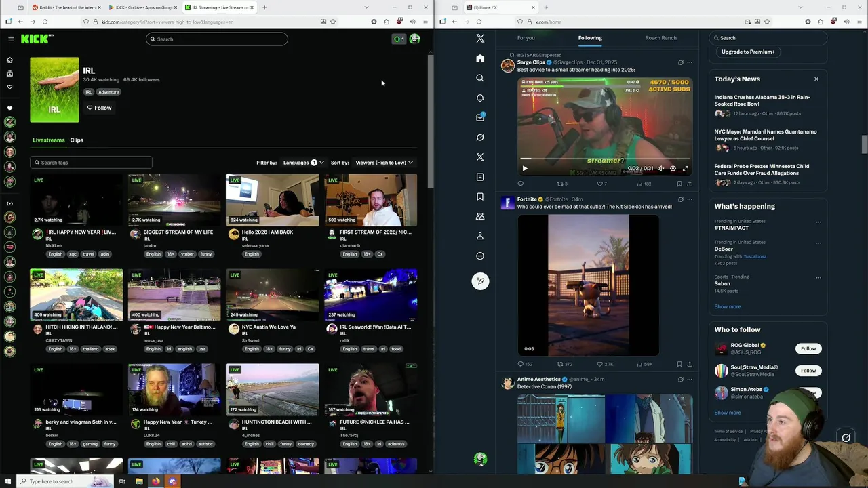Go to Kick home via sidebar house icon
Image resolution: width=868 pixels, height=488 pixels.
pos(9,60)
